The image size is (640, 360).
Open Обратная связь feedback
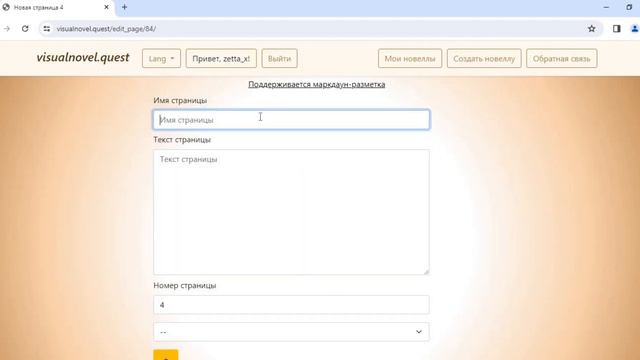click(x=562, y=58)
